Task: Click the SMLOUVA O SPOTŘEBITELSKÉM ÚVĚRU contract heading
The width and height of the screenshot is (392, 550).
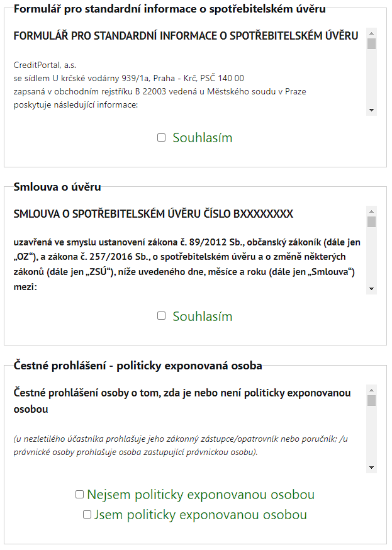Action: (x=154, y=214)
